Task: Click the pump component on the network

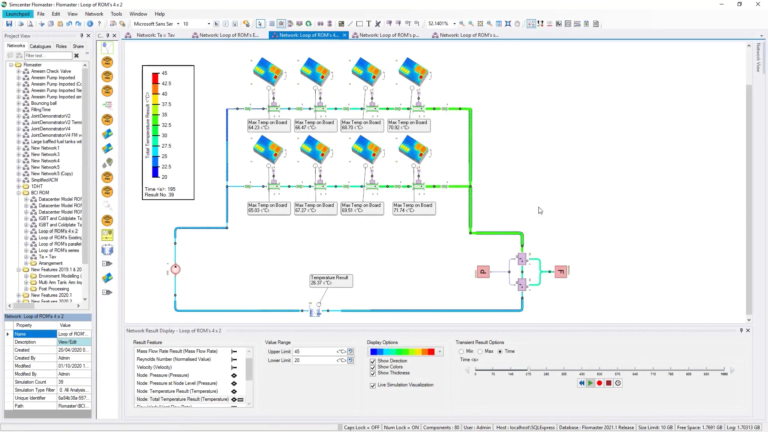Action: pyautogui.click(x=175, y=269)
